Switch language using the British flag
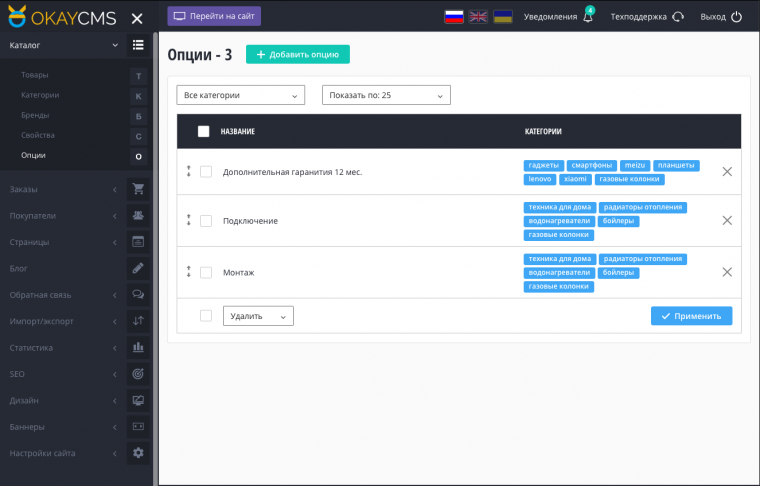 pyautogui.click(x=479, y=17)
